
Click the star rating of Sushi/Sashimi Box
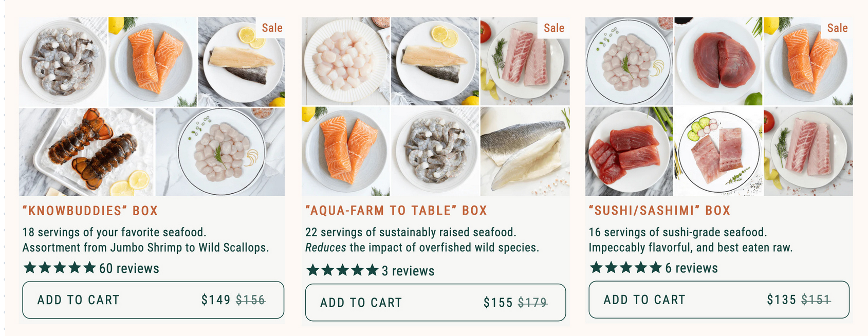(625, 267)
